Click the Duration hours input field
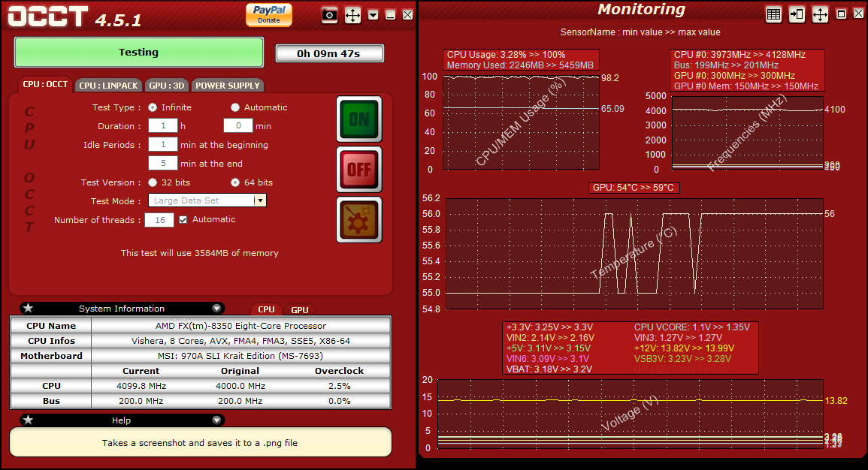The height and width of the screenshot is (470, 868). (163, 126)
